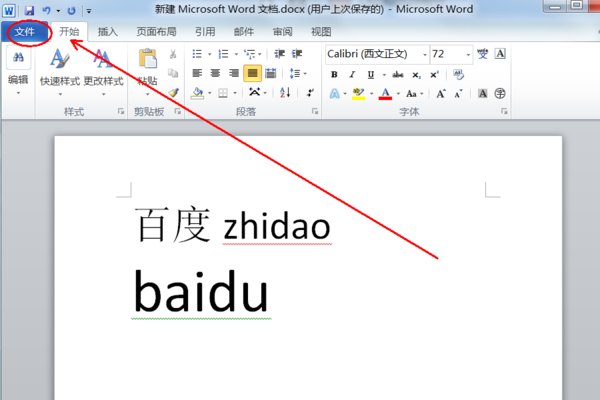Open the font color dropdown arrow
Image resolution: width=600 pixels, height=400 pixels.
(x=398, y=93)
